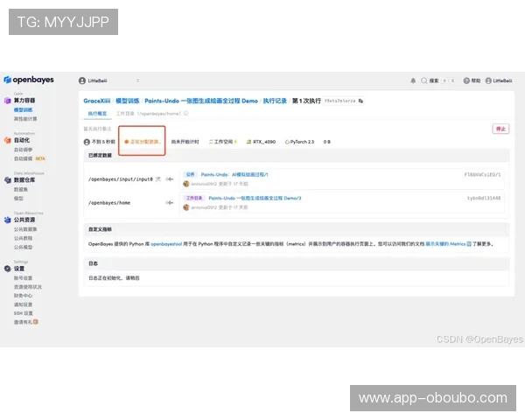Click the RTX_4090 GPU icon
The height and width of the screenshot is (420, 525).
click(248, 142)
